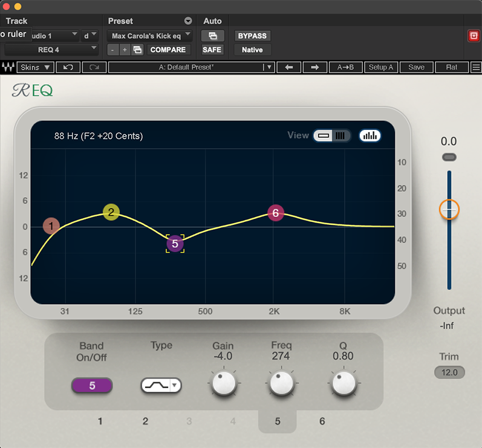Toggle band 5 On/Off button

click(92, 385)
